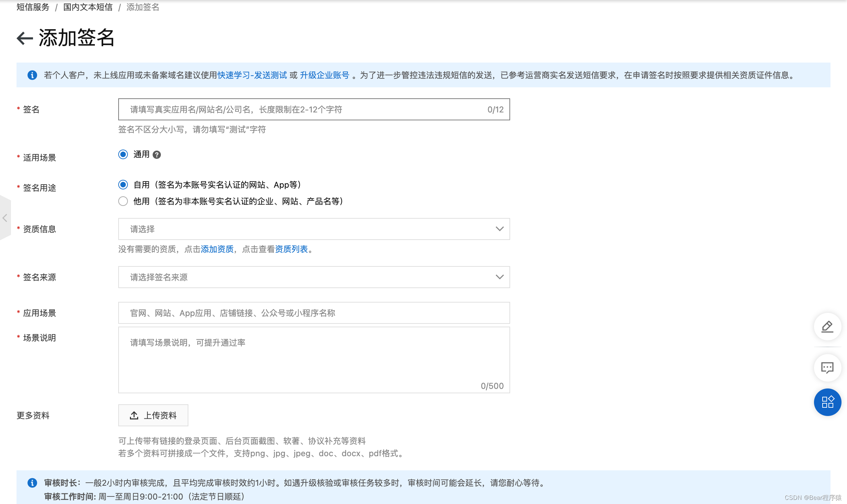Select the 自用 signature purpose option
Screen dimensions: 847x504
coord(123,185)
